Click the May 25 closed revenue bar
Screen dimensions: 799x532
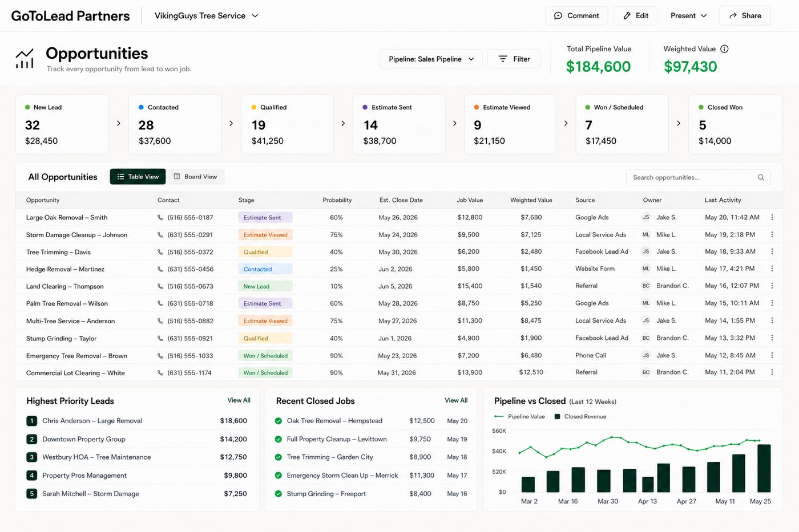(x=764, y=468)
